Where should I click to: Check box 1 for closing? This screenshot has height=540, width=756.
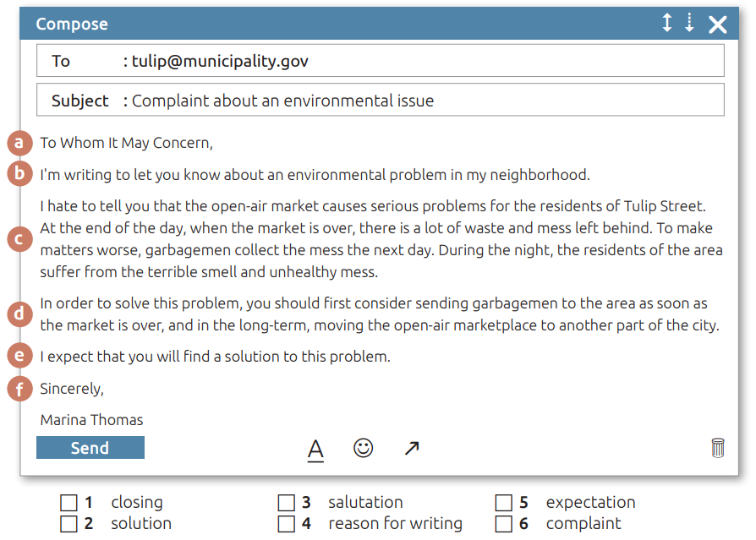pyautogui.click(x=68, y=504)
